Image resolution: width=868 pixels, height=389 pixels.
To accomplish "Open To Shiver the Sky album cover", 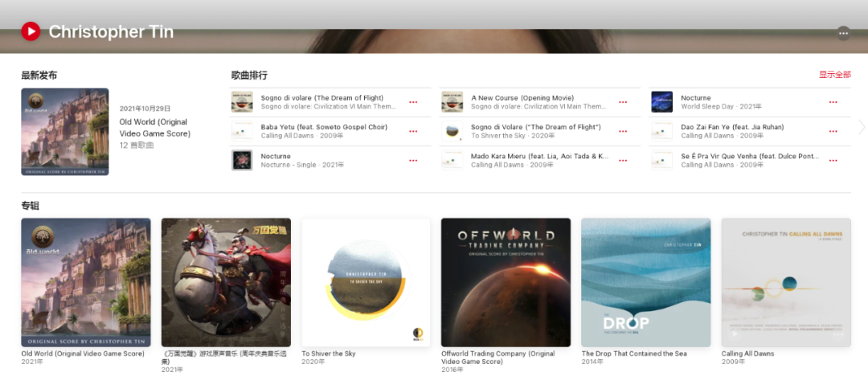I will (366, 282).
